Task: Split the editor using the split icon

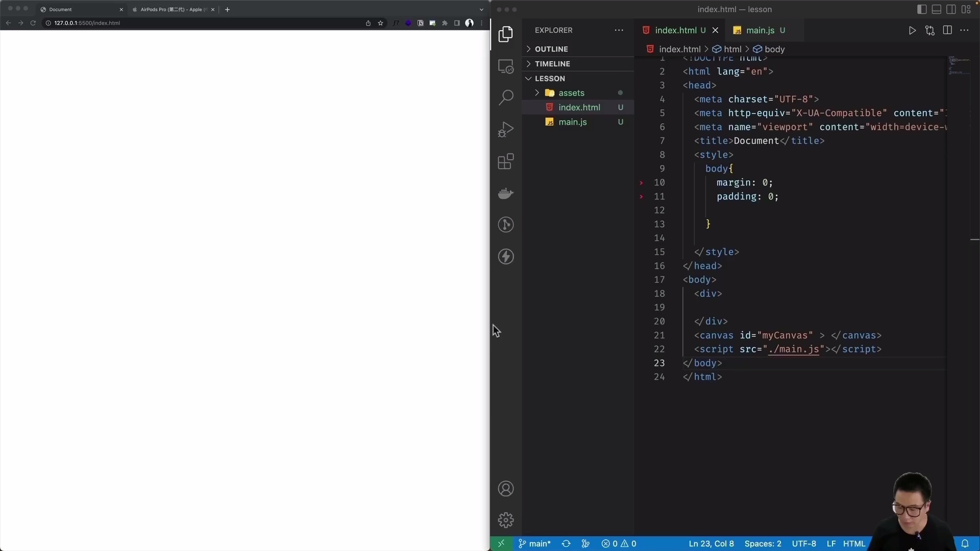Action: pos(947,30)
